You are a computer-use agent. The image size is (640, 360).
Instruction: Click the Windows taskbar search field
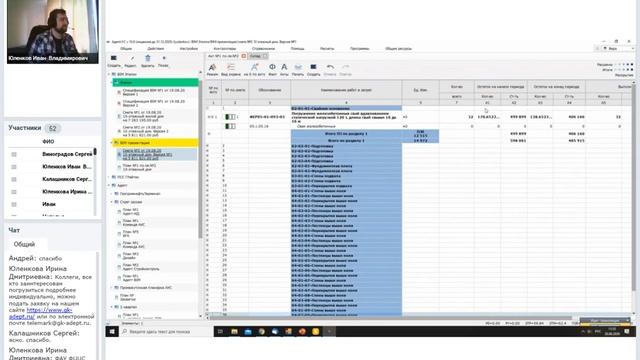point(165,331)
